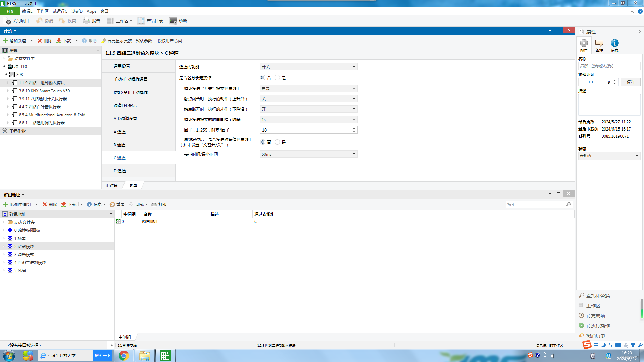Click 搜索一下 search button on taskbar
Viewport: 644px width, 362px height.
click(102, 356)
